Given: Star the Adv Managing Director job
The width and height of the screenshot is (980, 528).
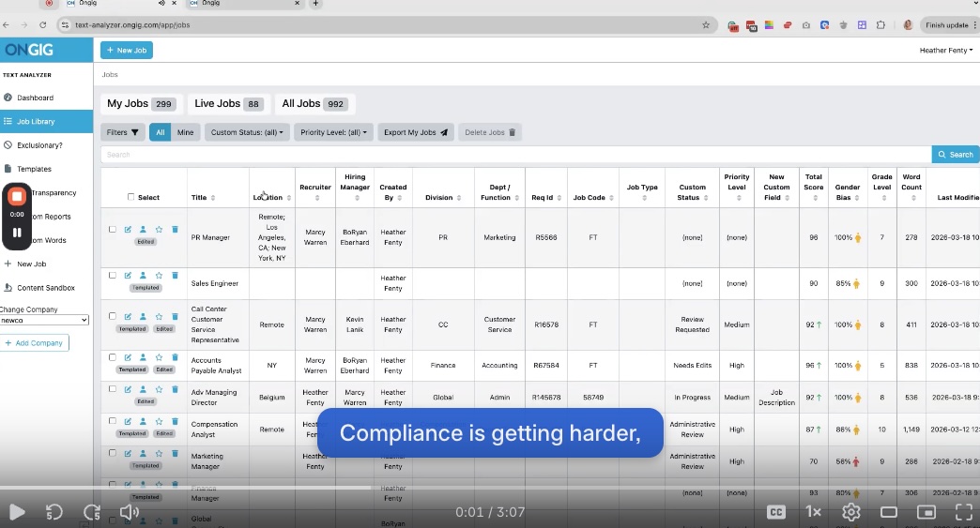Looking at the screenshot, I should click(159, 389).
